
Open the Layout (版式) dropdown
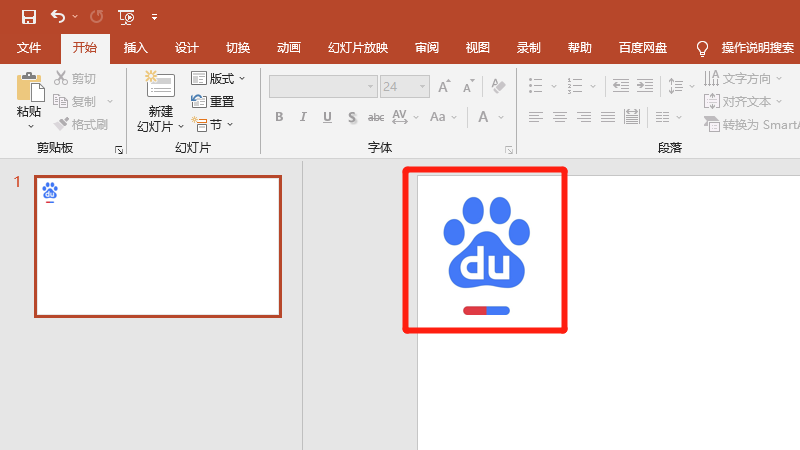click(217, 78)
